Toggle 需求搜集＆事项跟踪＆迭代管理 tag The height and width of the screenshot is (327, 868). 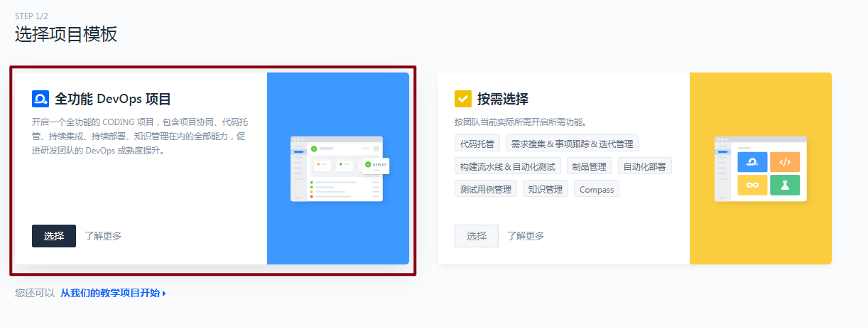click(572, 143)
